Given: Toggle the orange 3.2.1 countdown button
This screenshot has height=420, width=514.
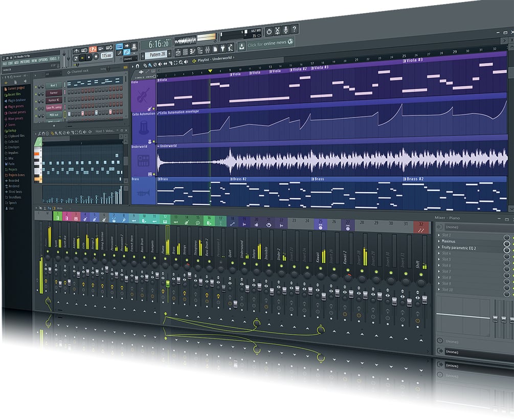Looking at the screenshot, I should coord(93,50).
